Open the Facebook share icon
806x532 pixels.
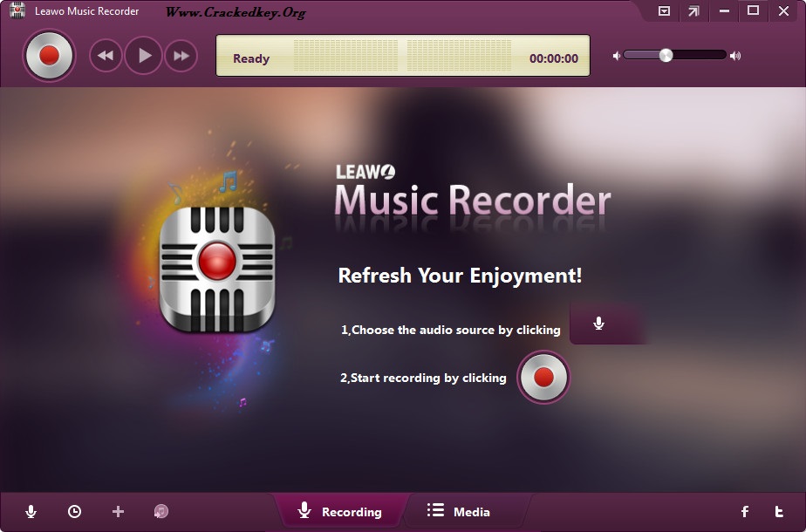pos(745,511)
